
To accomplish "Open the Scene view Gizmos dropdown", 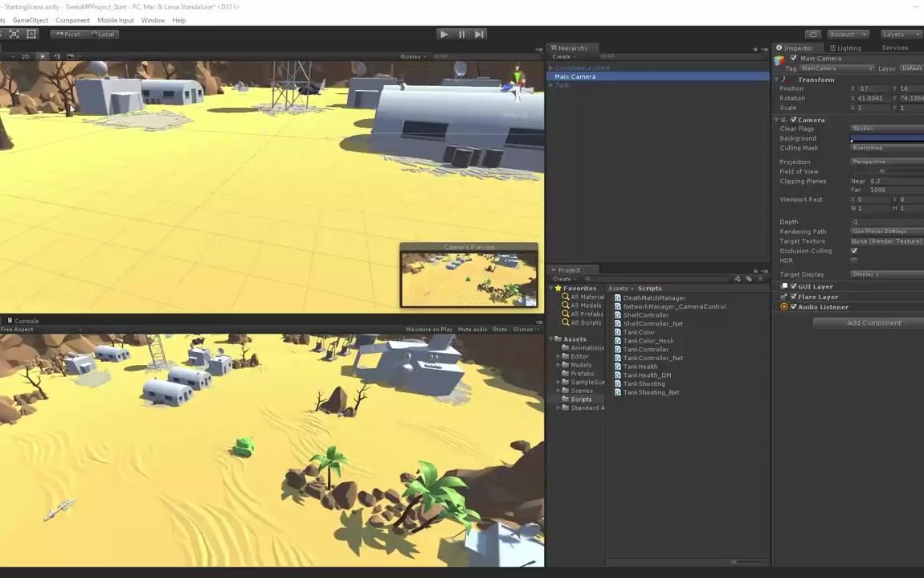I will pos(412,56).
